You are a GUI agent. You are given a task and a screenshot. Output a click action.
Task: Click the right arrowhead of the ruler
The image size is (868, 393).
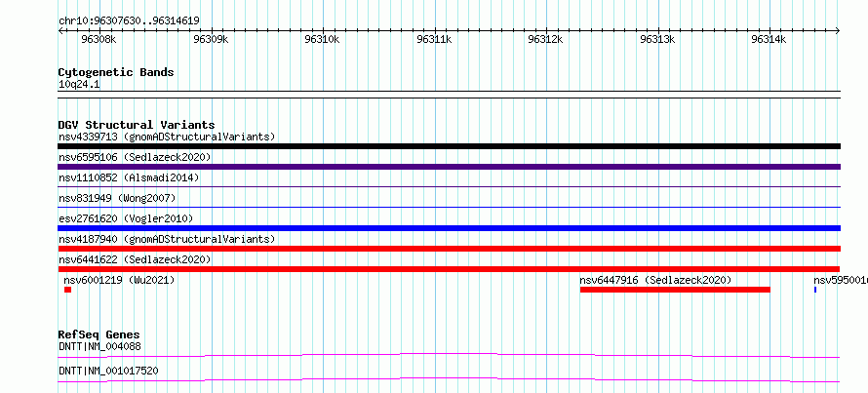[838, 31]
